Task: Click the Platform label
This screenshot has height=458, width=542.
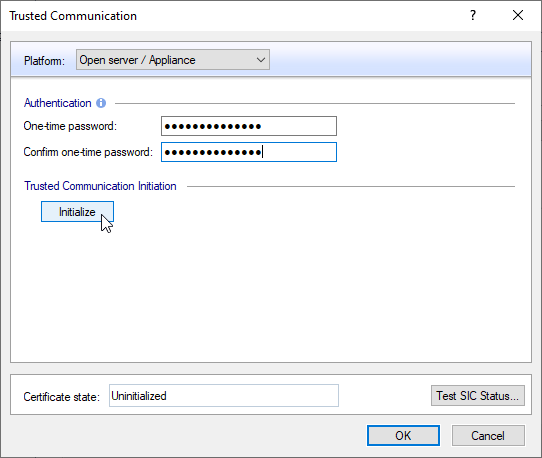Action: coord(44,61)
